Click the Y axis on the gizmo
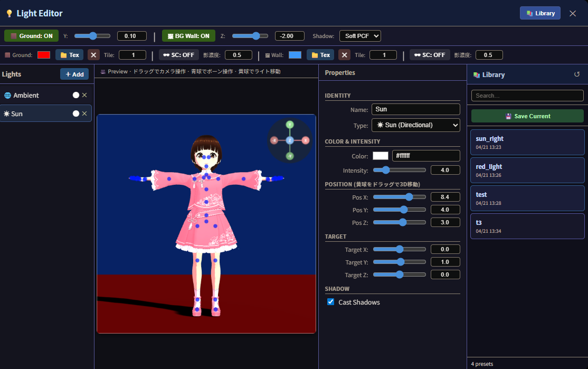The image size is (588, 369). point(290,125)
